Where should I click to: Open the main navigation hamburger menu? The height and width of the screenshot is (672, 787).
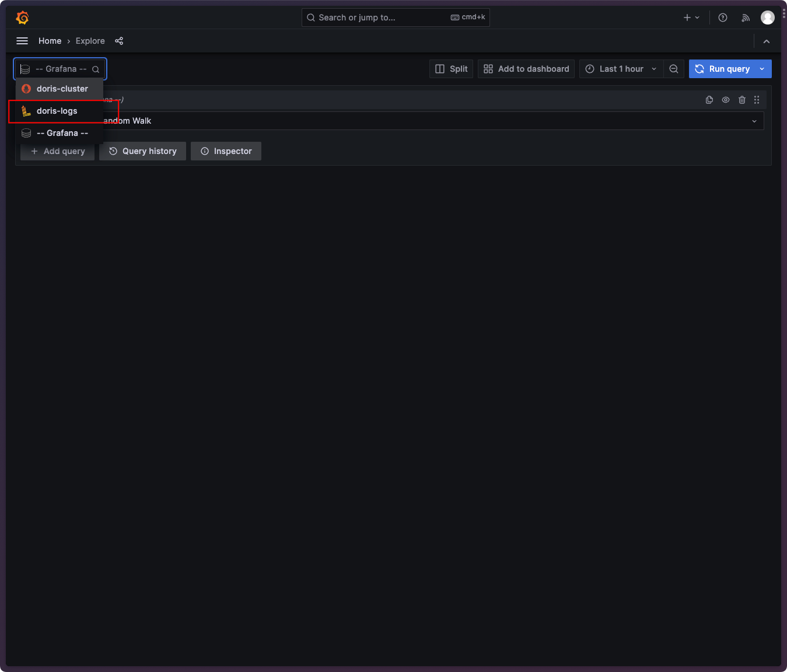[x=22, y=41]
